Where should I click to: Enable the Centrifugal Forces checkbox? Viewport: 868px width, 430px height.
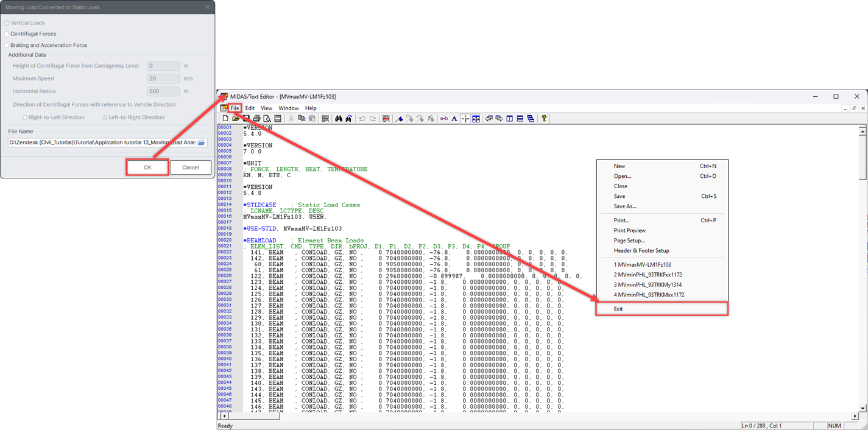(7, 34)
